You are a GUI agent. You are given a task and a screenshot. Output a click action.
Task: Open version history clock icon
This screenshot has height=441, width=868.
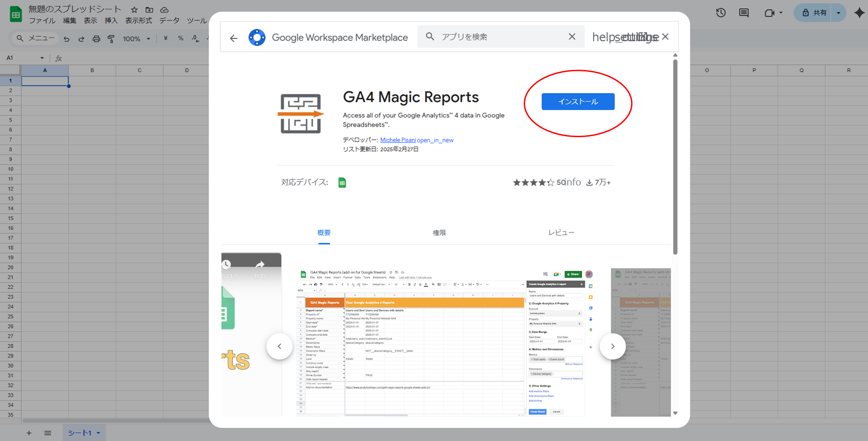(721, 13)
